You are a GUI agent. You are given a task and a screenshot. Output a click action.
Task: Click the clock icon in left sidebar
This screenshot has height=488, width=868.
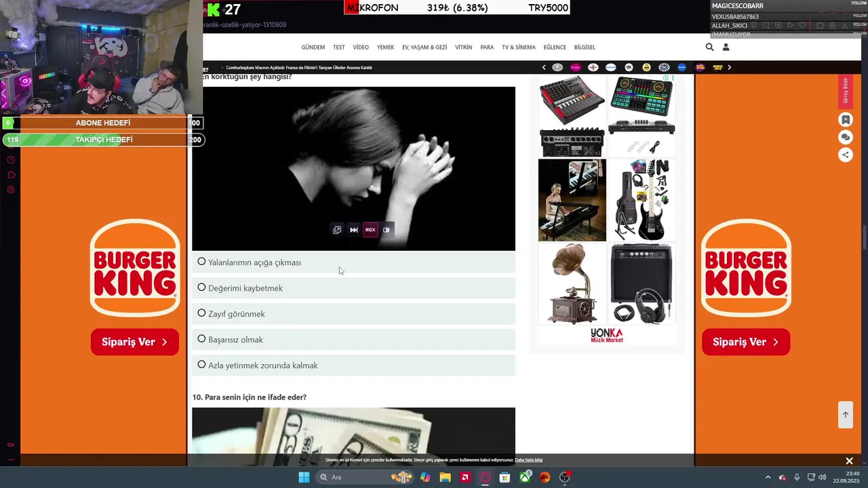11,160
